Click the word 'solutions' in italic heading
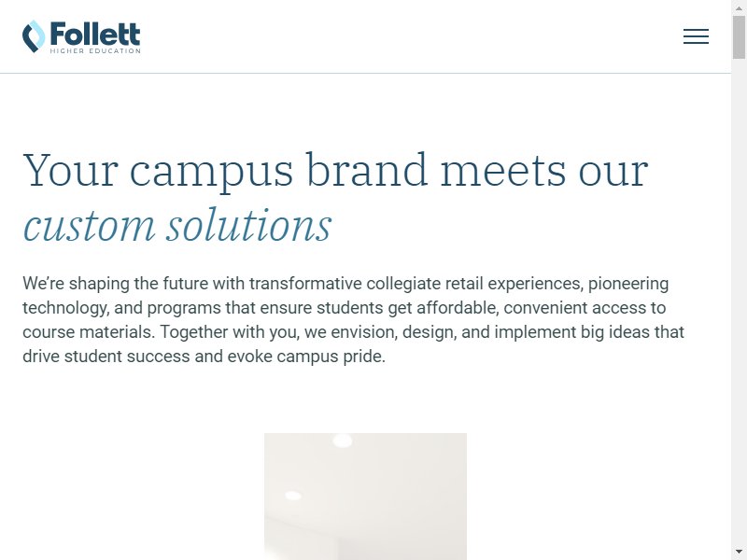 (x=248, y=225)
